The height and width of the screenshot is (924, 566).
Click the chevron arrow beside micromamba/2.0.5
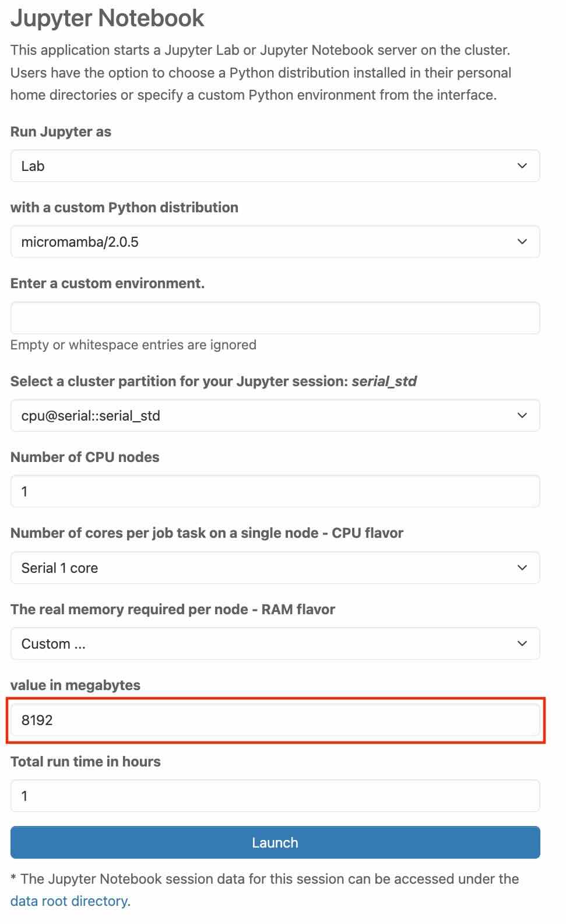pyautogui.click(x=522, y=242)
